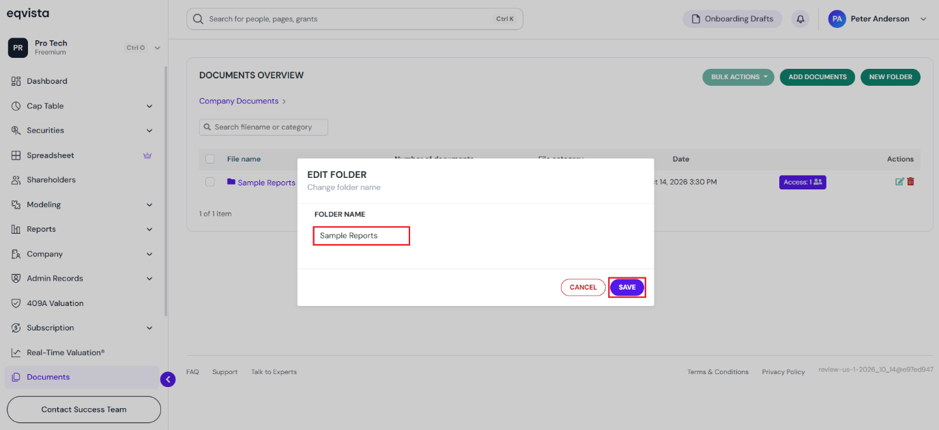Click the Admin Records shield icon
Screen dimensions: 939x430
(16, 278)
